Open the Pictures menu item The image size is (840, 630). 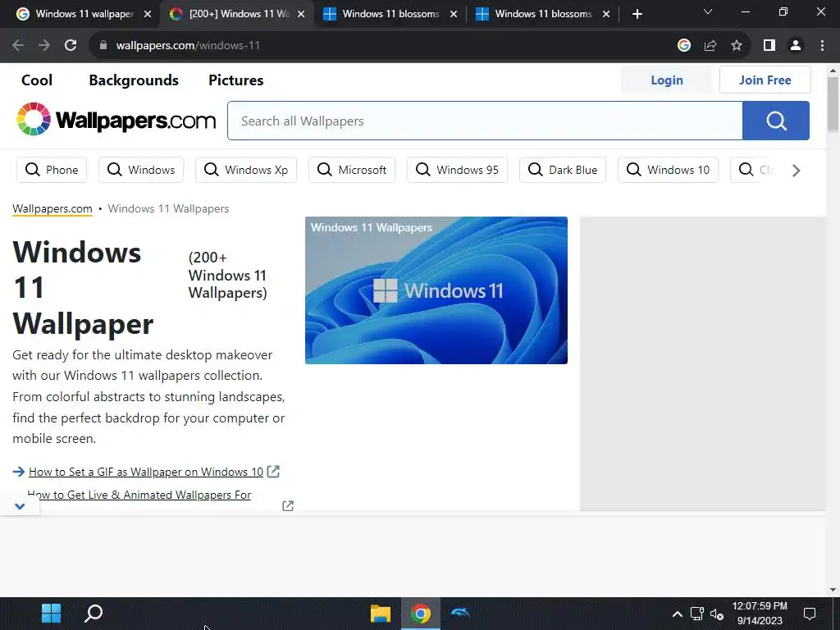236,80
